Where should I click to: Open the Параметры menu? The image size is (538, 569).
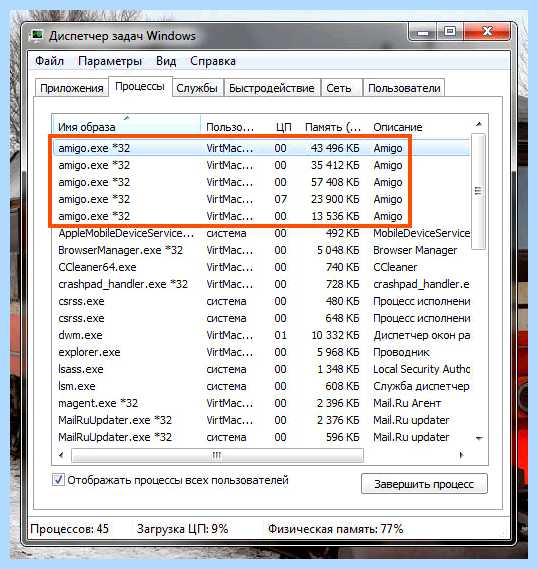pyautogui.click(x=110, y=61)
